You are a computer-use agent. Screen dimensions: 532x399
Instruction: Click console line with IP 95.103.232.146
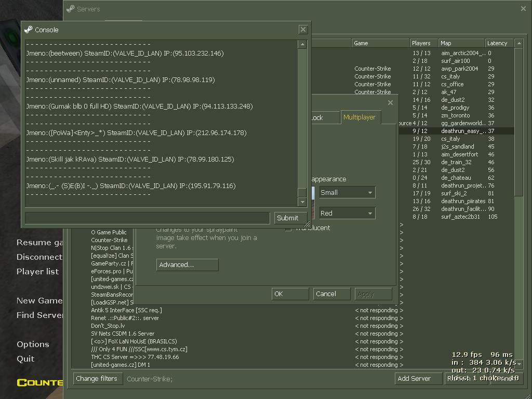(x=125, y=54)
